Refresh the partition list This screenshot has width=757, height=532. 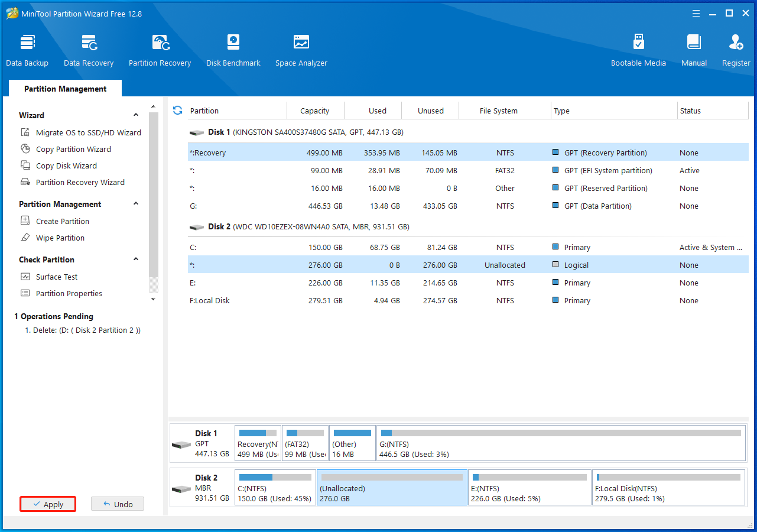[177, 111]
